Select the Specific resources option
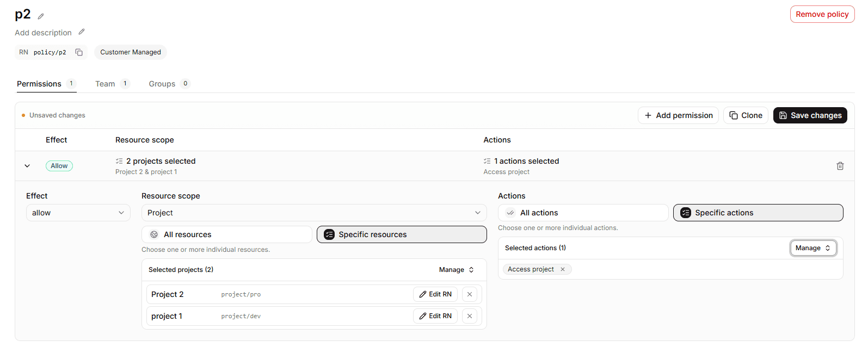The width and height of the screenshot is (868, 353). 402,234
